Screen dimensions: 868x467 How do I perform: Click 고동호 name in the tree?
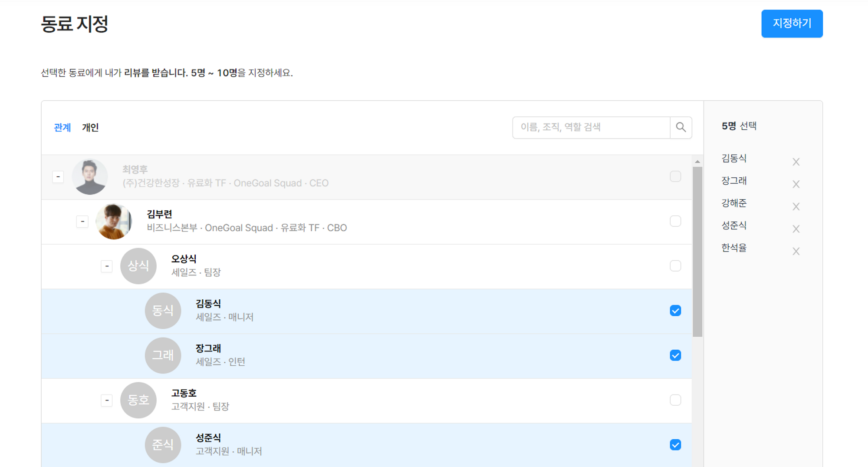tap(184, 393)
